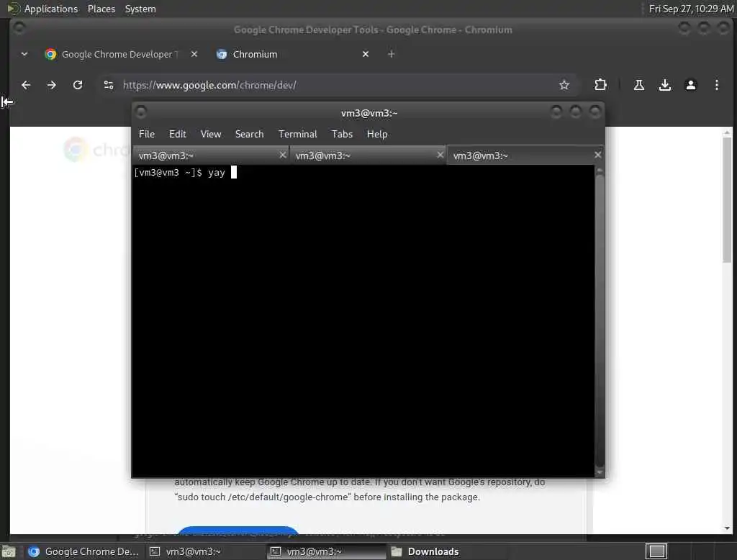Click the terminal scrollbar
The width and height of the screenshot is (737, 560).
(600, 320)
